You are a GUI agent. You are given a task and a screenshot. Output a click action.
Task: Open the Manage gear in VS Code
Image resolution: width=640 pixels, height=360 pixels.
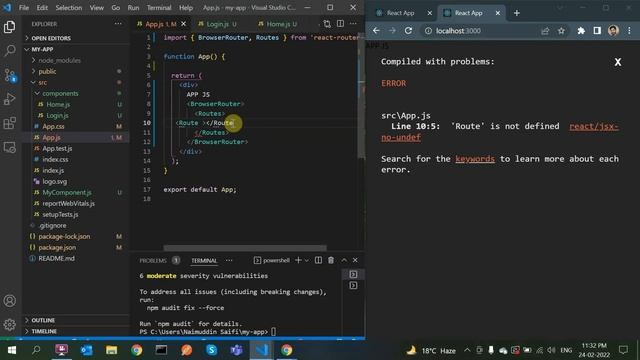coord(9,325)
